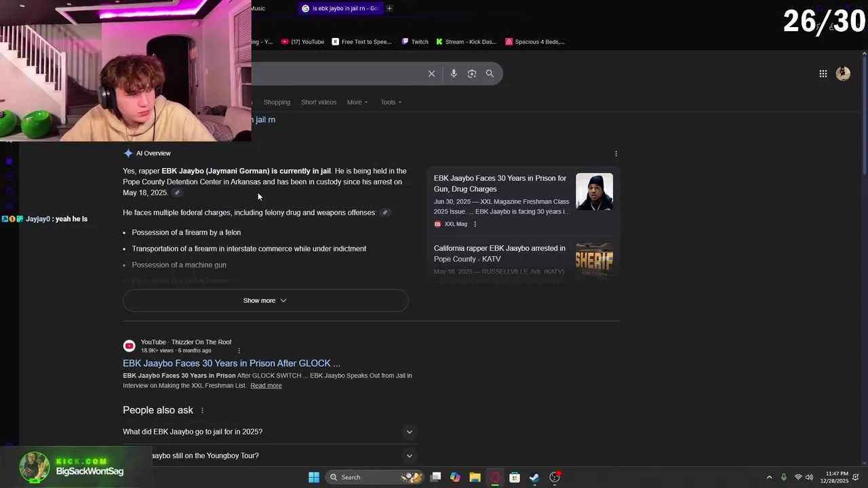Open the Spacious 4 Beds Airbnb bookmark

tap(535, 42)
